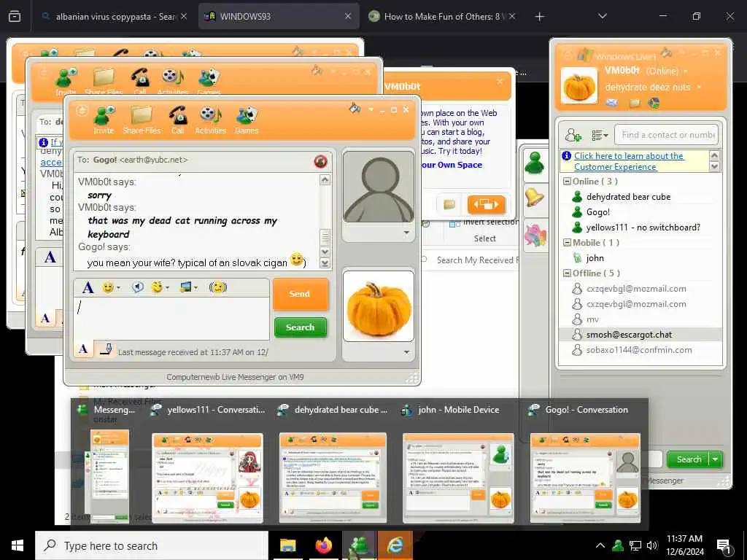Open the winks dropdown arrow

point(167,287)
